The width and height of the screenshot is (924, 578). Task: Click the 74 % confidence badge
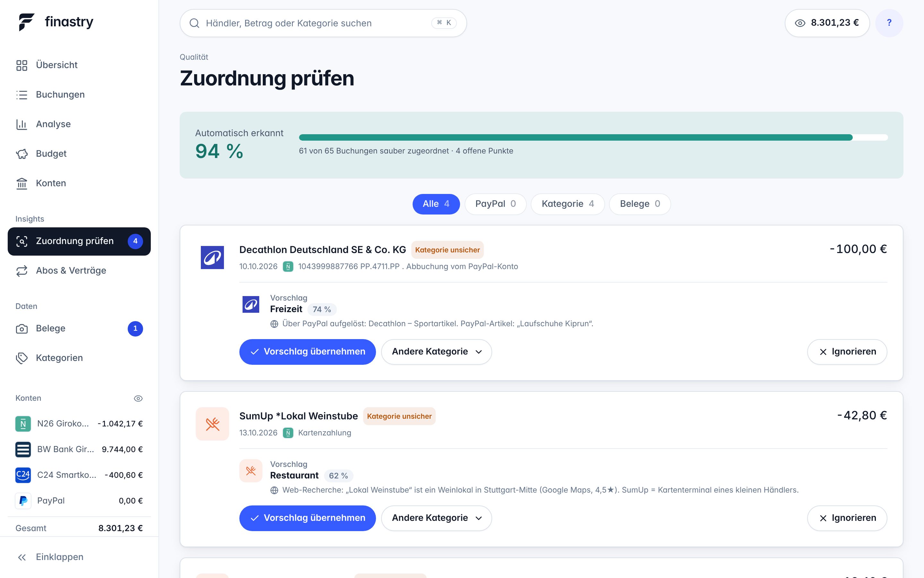point(322,310)
